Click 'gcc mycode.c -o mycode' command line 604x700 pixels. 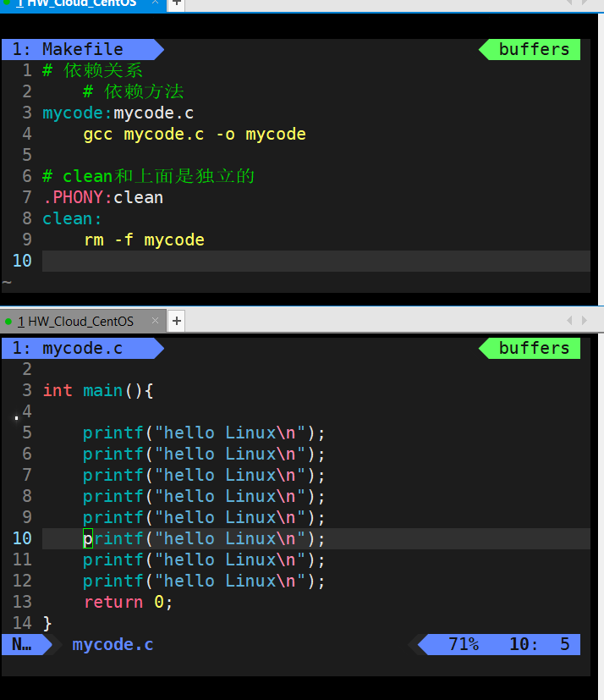pos(195,135)
